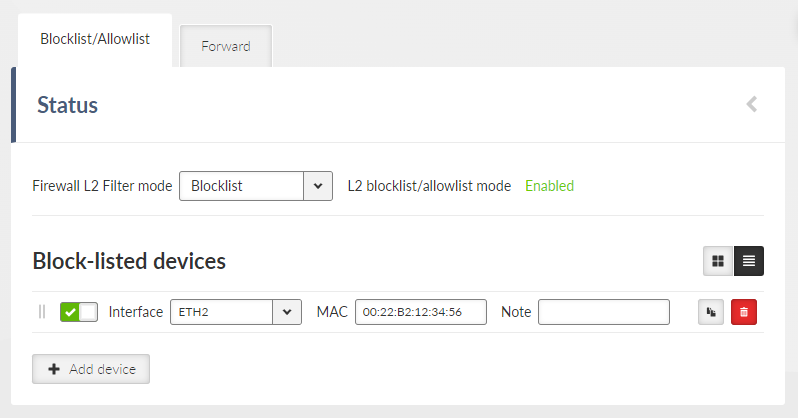Click the arrow of Blocklist combo box
Viewport: 798px width, 418px height.
pyautogui.click(x=318, y=186)
